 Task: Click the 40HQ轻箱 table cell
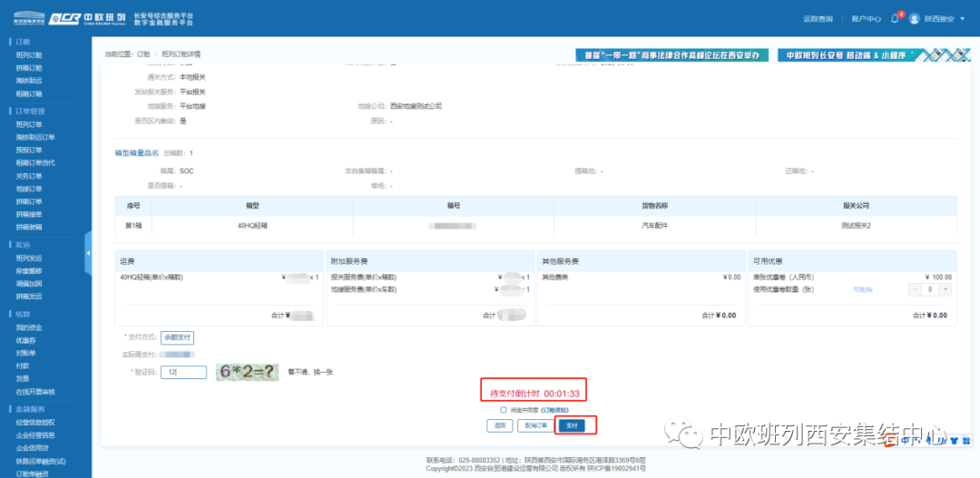(x=252, y=226)
